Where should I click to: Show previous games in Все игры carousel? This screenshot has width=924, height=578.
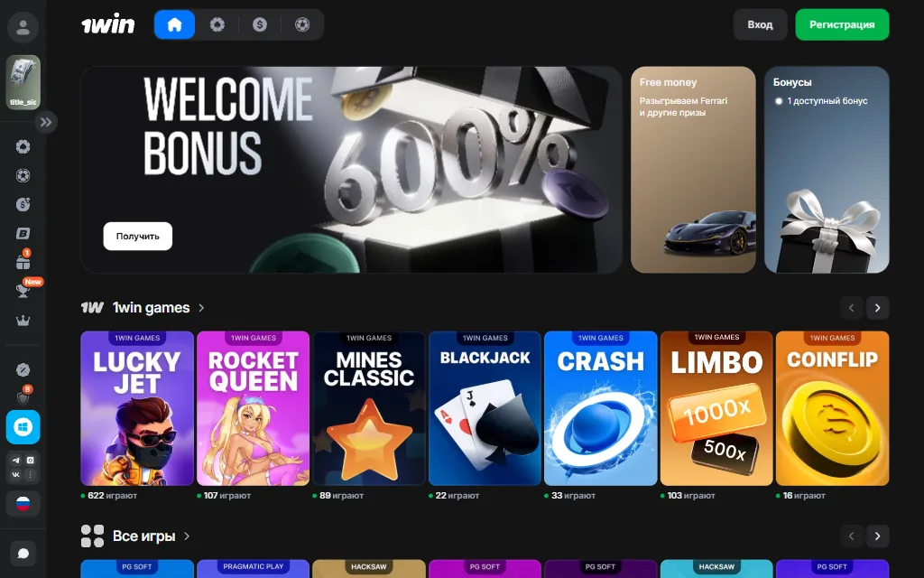click(852, 536)
